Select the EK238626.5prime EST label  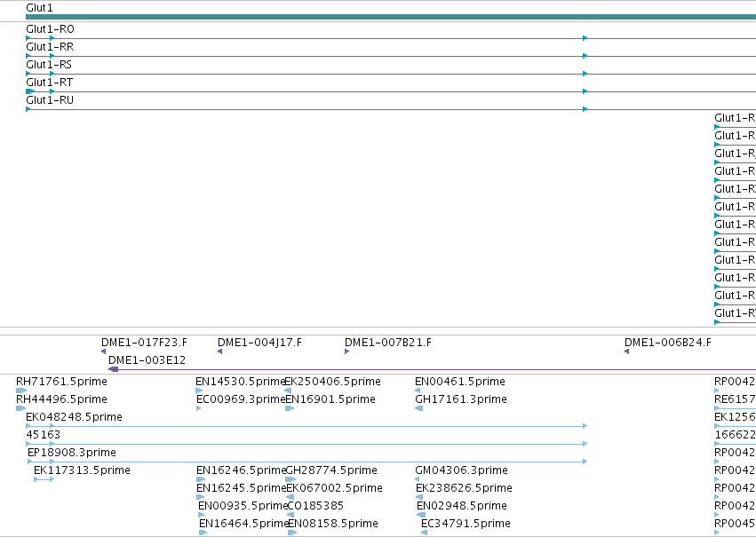click(x=464, y=489)
